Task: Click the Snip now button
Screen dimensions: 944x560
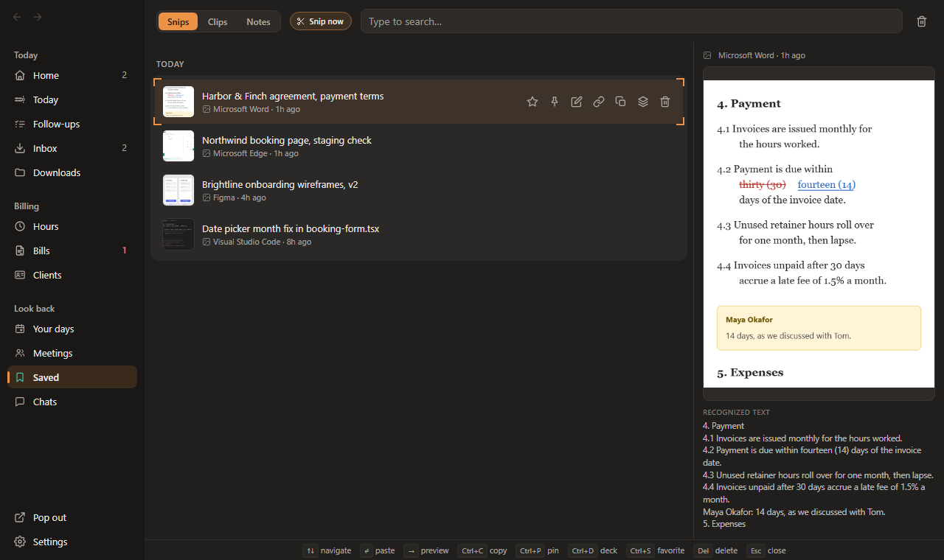Action: [x=320, y=21]
